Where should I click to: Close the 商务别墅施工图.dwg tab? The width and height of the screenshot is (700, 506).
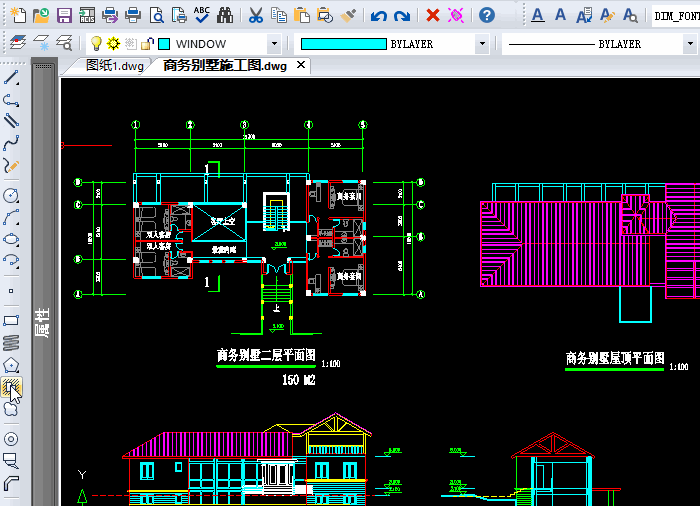301,65
